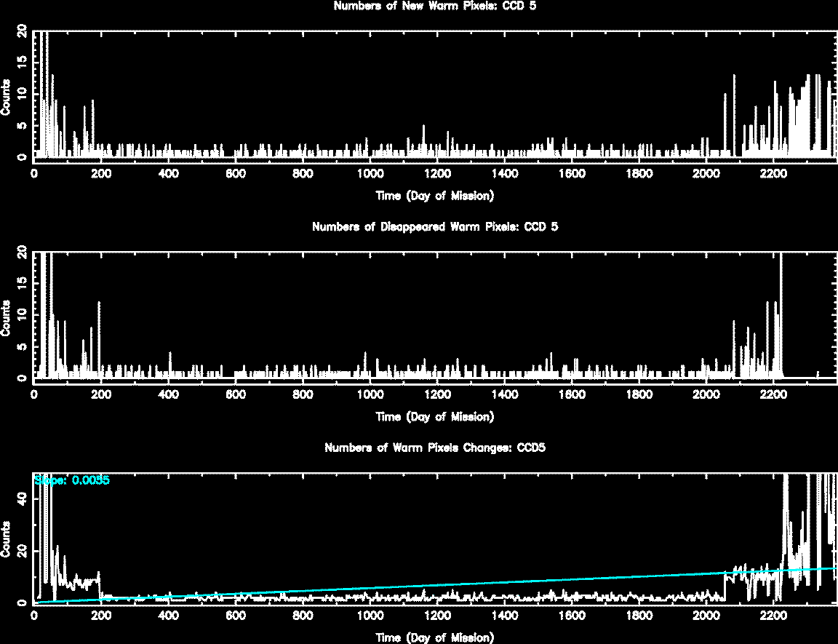838x644 pixels.
Task: Click the '1000' x-axis tick of top plot
Action: [370, 173]
